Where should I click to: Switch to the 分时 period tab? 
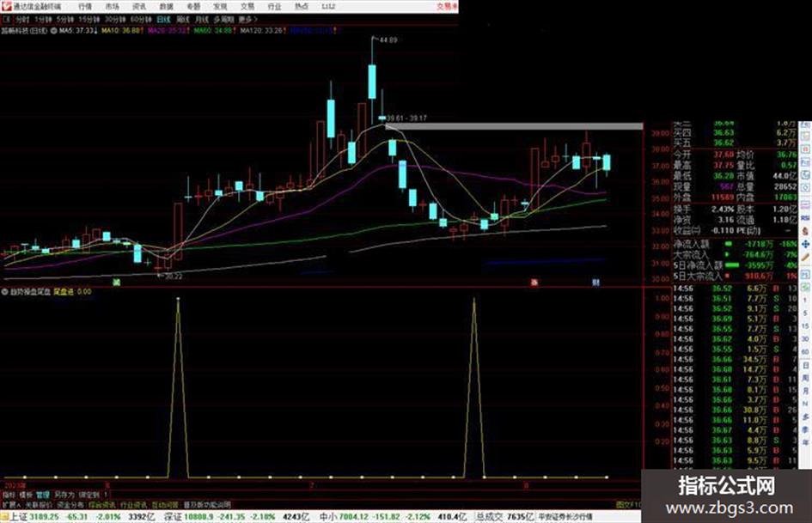tap(22, 19)
